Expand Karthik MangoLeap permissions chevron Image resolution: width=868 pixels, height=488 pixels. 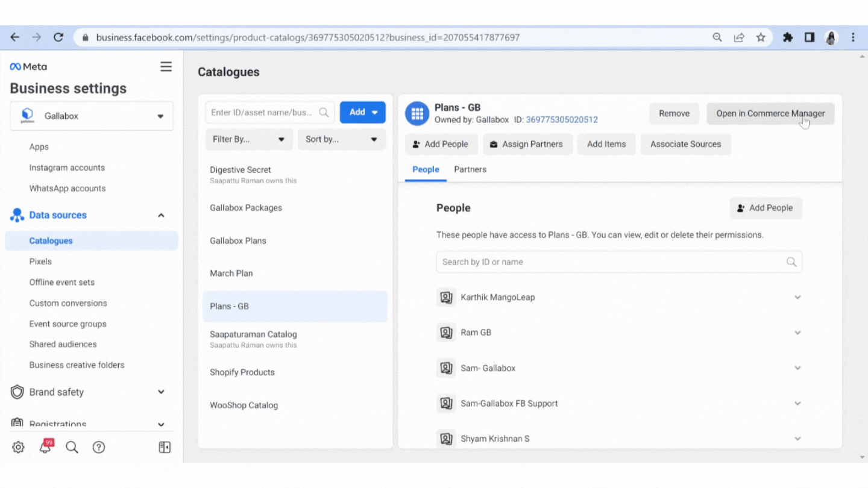(797, 297)
